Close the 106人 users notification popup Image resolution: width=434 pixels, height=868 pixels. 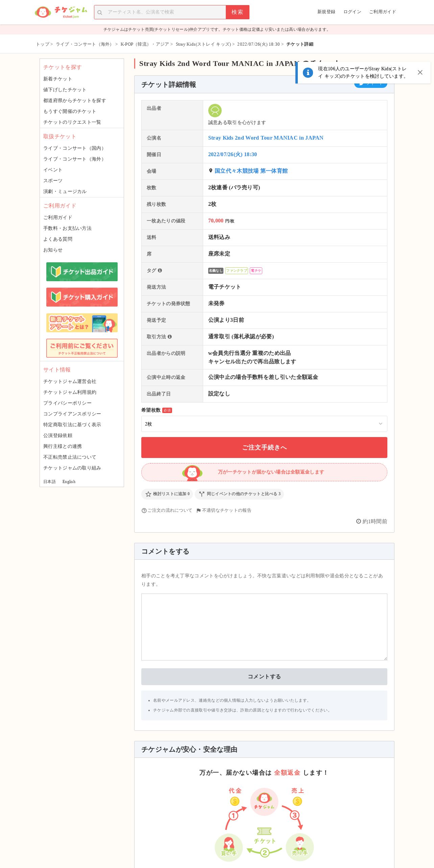420,72
